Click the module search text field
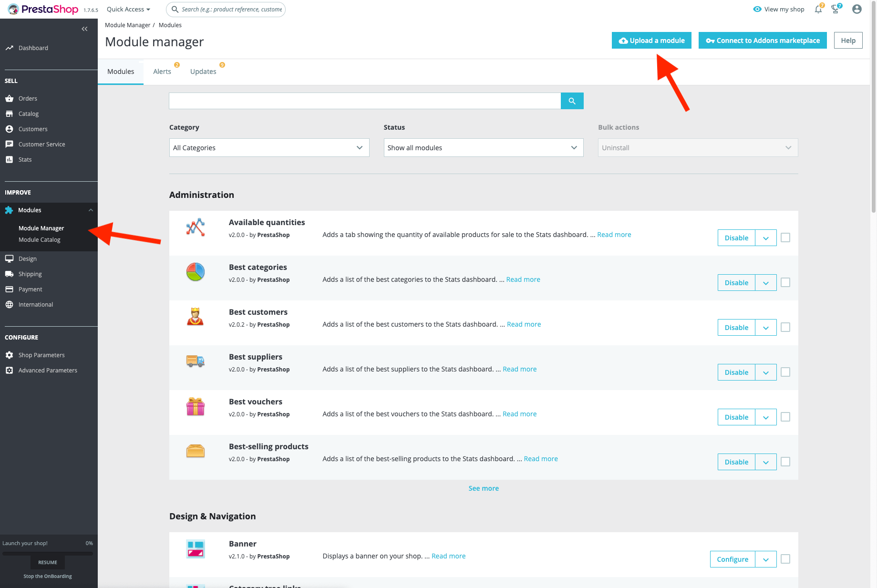Screen dimensions: 877x588 click(x=365, y=101)
